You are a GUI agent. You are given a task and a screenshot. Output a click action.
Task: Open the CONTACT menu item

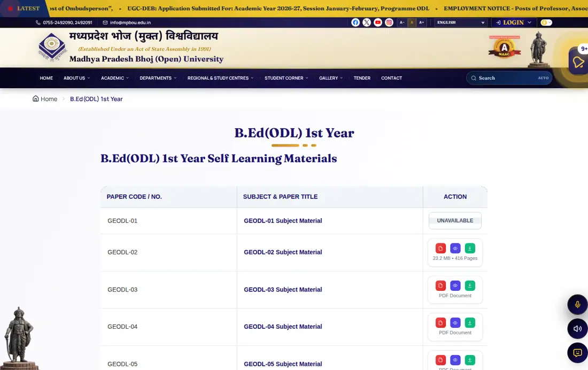point(391,78)
